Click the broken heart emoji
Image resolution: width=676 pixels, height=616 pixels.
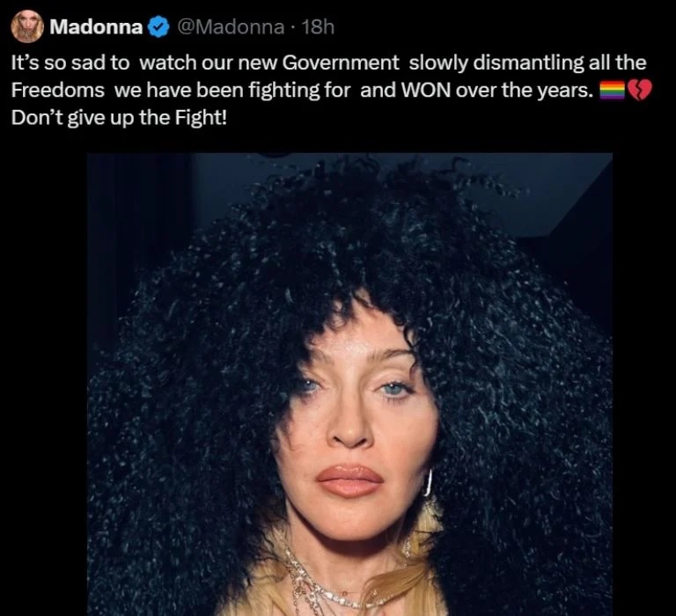639,90
